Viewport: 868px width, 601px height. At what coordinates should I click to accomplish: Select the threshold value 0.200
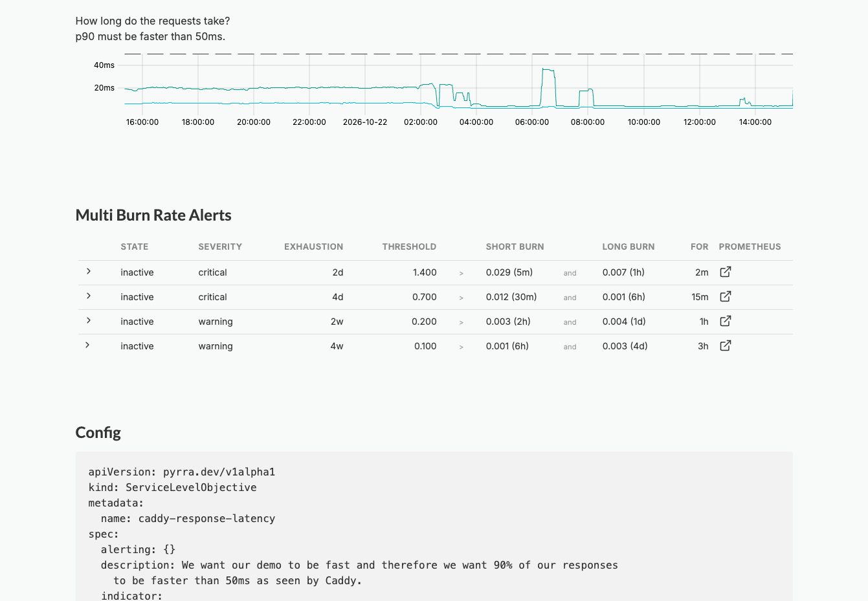point(424,322)
